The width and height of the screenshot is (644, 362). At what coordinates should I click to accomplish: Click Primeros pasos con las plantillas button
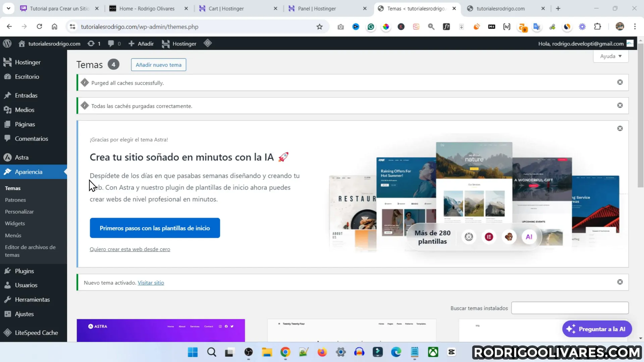(155, 228)
